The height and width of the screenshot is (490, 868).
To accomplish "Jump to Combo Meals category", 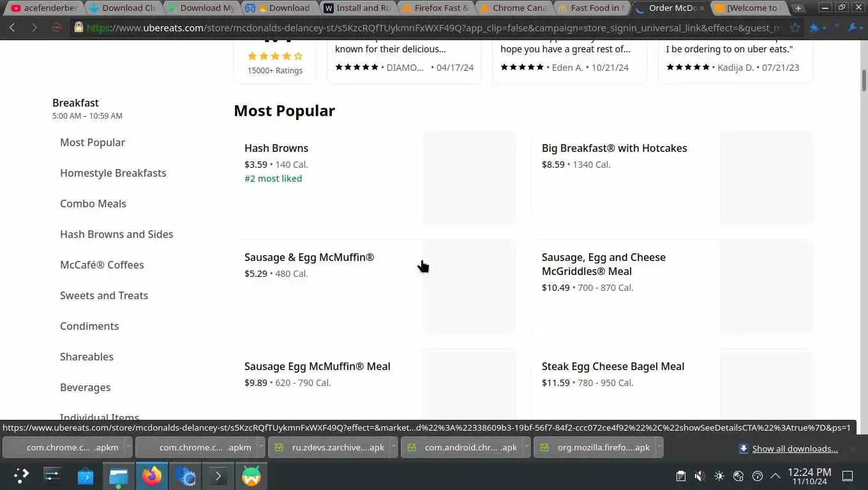I will [93, 204].
